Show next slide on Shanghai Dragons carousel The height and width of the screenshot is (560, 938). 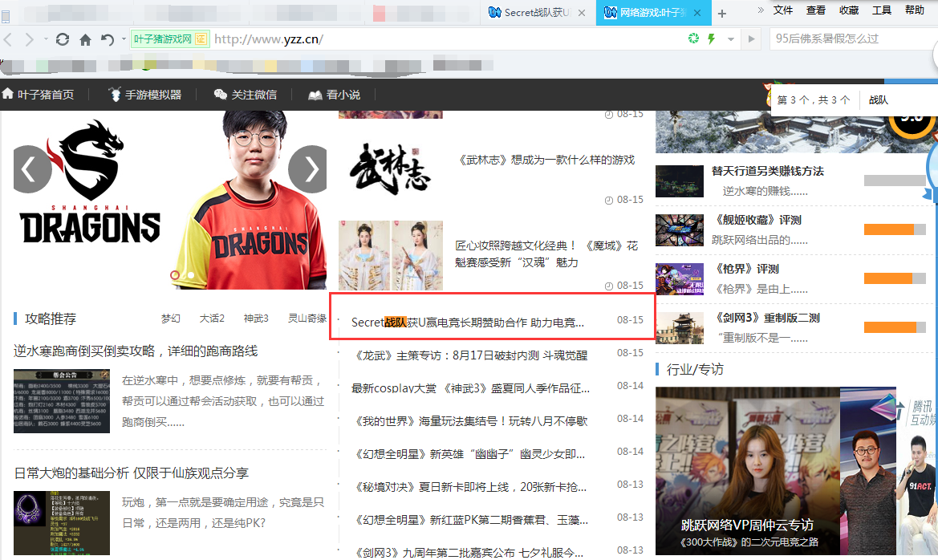click(x=310, y=169)
